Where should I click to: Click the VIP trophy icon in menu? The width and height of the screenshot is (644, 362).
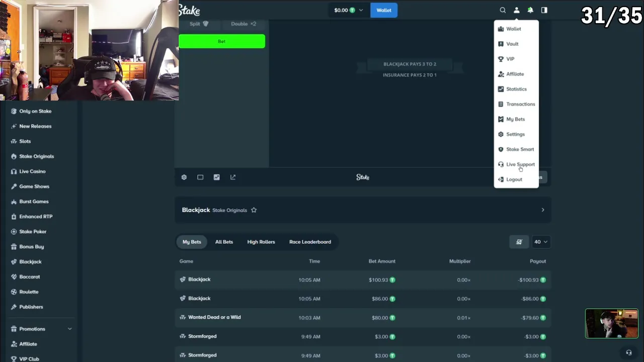(501, 59)
